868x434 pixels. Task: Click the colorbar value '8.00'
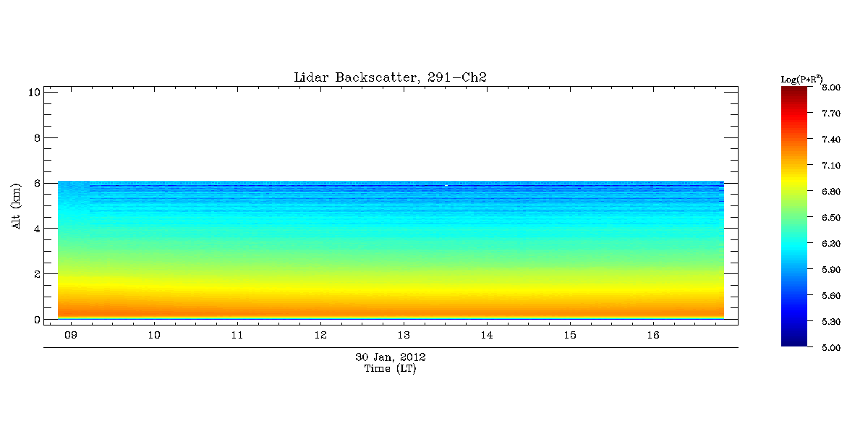click(x=830, y=88)
